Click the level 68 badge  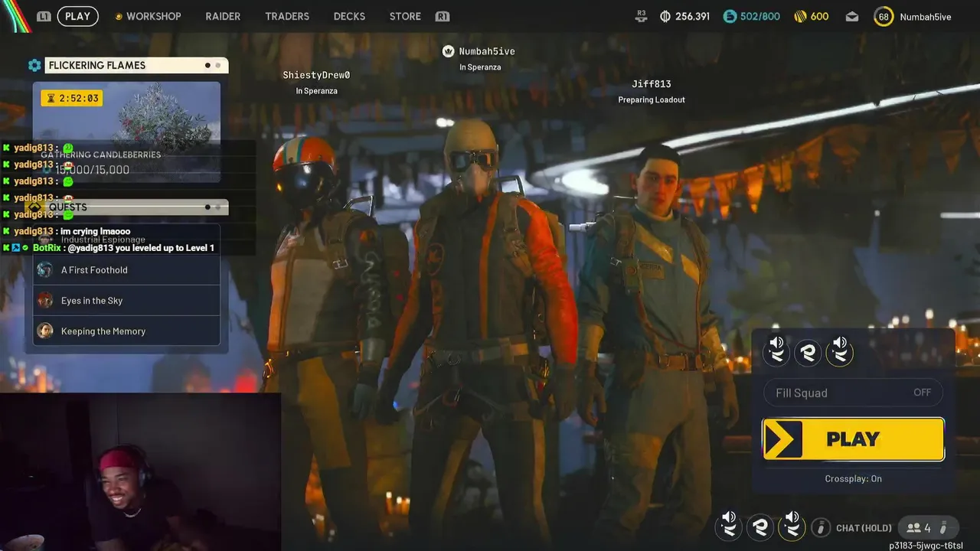click(x=884, y=17)
